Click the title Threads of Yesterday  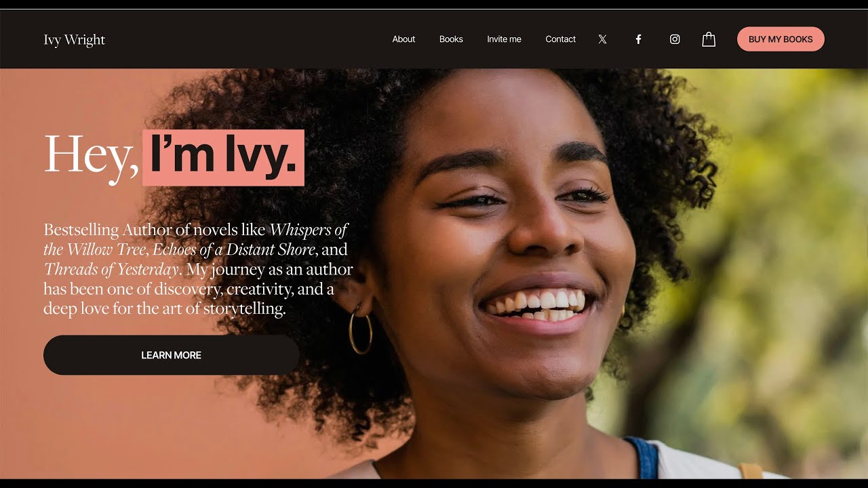(x=111, y=269)
